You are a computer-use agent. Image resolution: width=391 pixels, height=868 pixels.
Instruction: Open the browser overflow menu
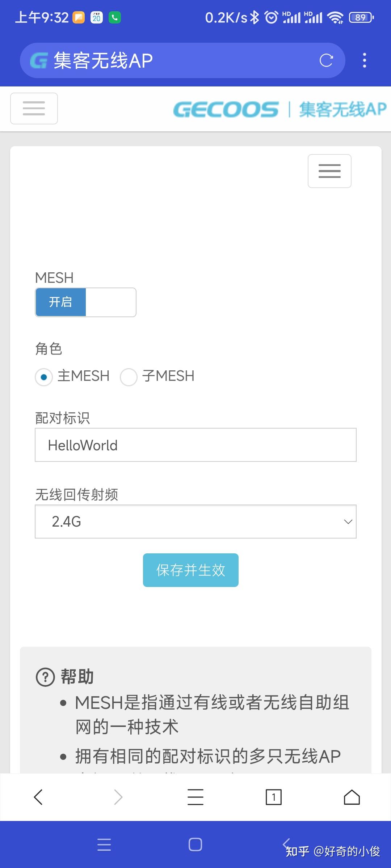364,60
